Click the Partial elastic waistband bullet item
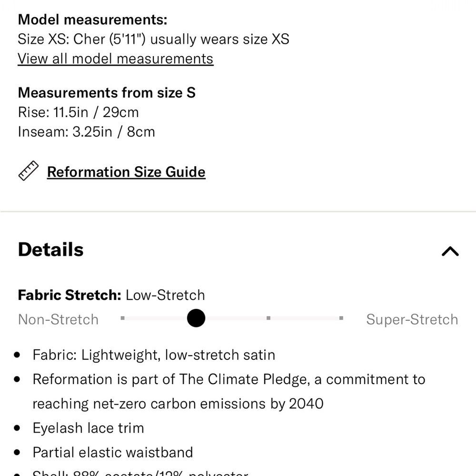 (x=113, y=452)
